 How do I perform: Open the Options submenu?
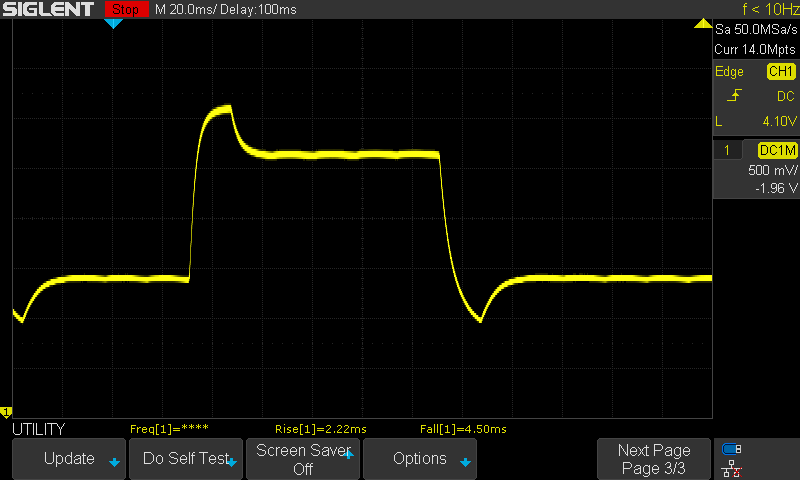click(x=420, y=459)
